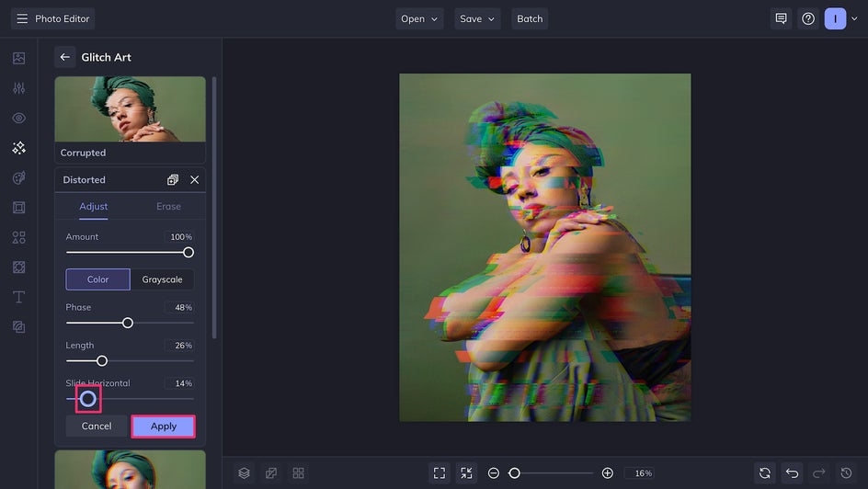Screen dimensions: 868x489
Task: Open the Edit adjustments sliders icon
Action: click(x=18, y=88)
